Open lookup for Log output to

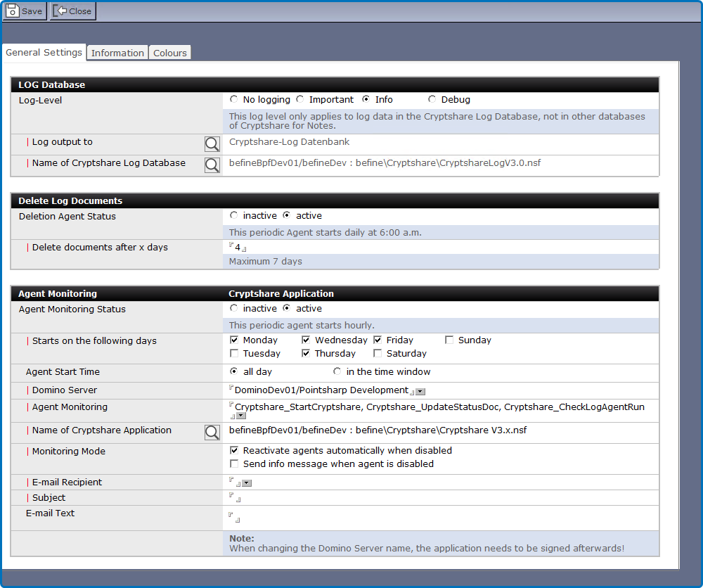coord(212,144)
